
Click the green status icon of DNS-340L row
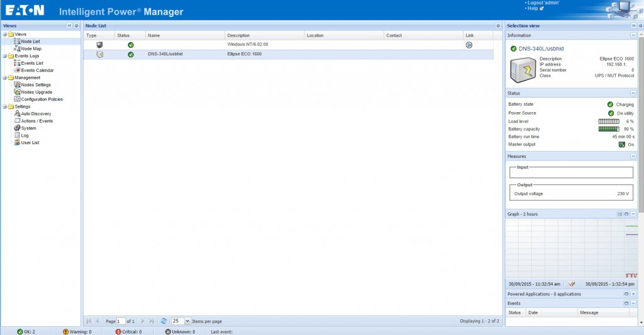click(x=131, y=55)
